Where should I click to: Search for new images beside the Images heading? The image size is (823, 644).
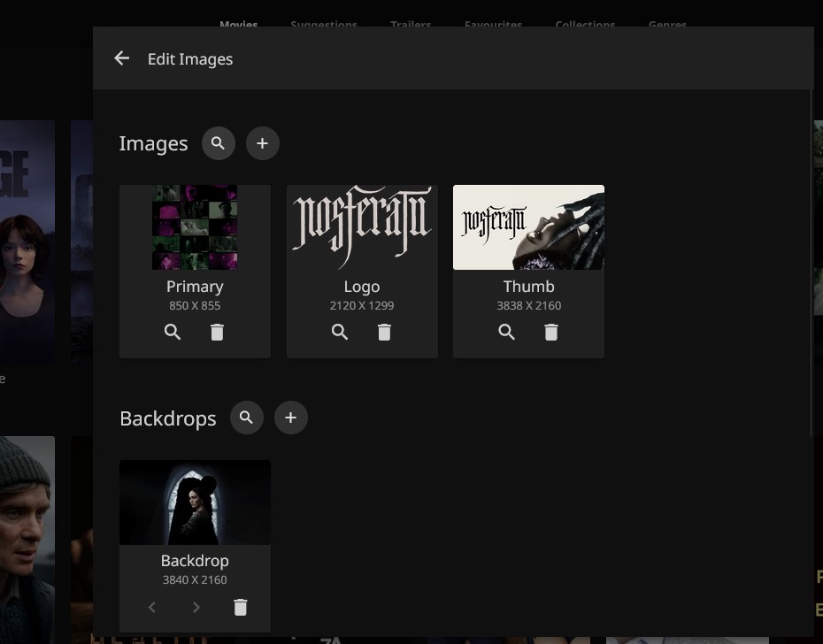(x=219, y=143)
